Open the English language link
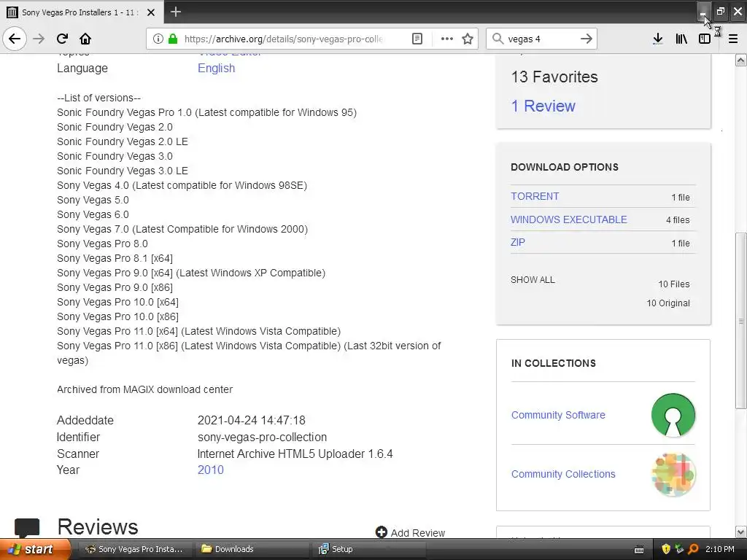The height and width of the screenshot is (560, 747). (216, 68)
